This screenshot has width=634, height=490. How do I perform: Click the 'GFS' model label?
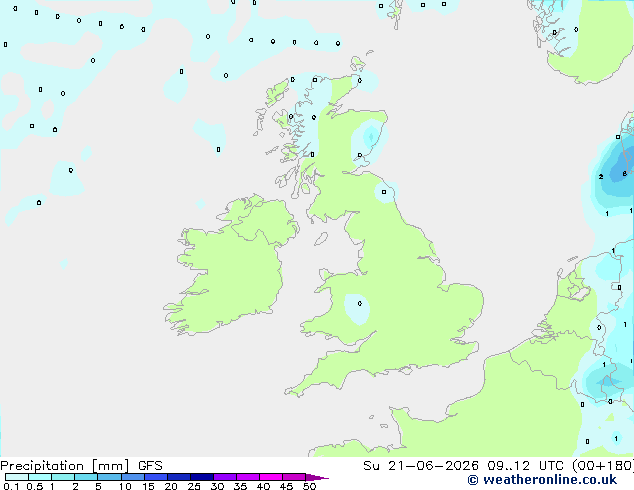(150, 466)
